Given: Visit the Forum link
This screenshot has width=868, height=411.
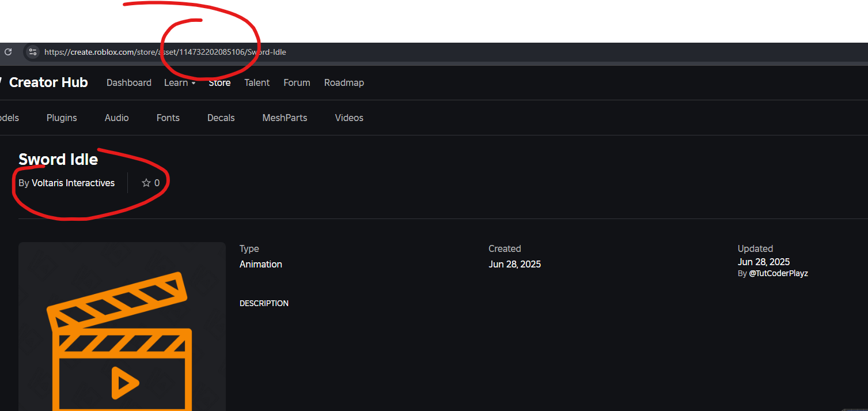Looking at the screenshot, I should 297,82.
